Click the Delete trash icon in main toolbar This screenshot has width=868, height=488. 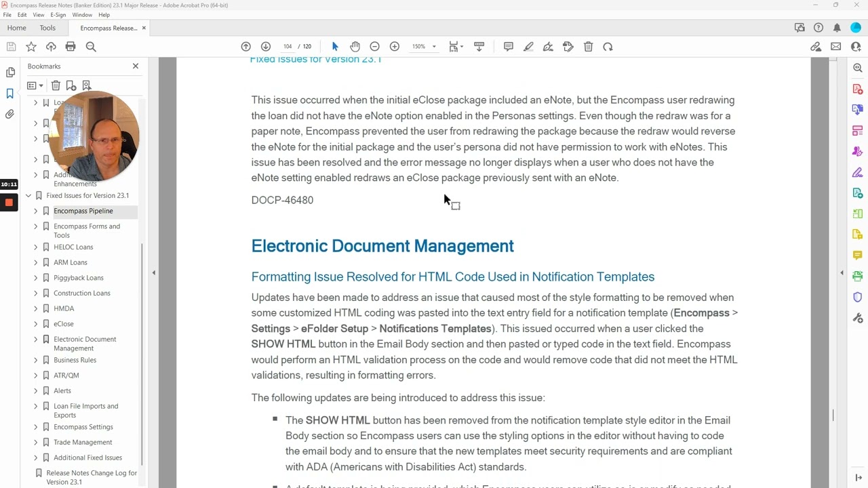pos(588,47)
